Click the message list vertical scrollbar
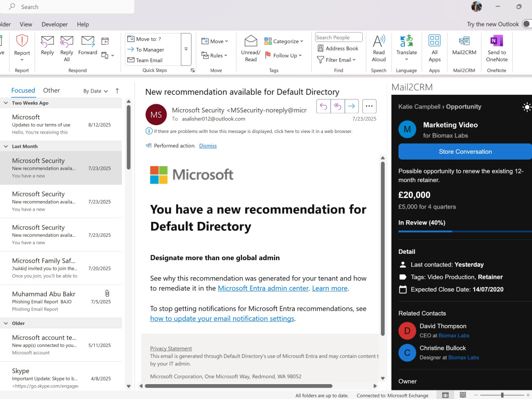Image resolution: width=532 pixels, height=399 pixels. point(129,137)
